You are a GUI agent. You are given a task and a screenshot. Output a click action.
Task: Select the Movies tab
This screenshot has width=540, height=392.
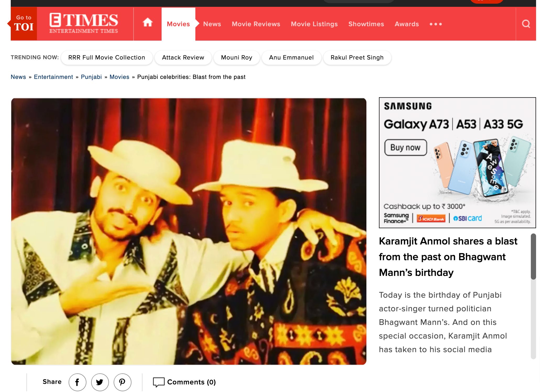click(178, 24)
